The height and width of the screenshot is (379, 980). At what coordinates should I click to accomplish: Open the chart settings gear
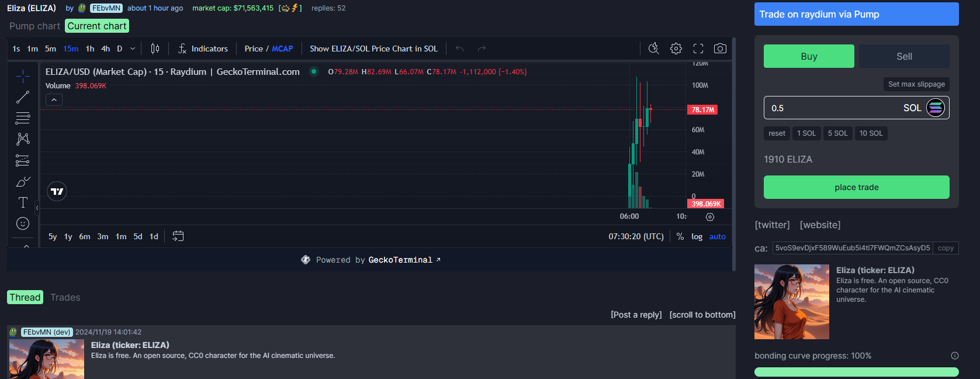tap(676, 49)
